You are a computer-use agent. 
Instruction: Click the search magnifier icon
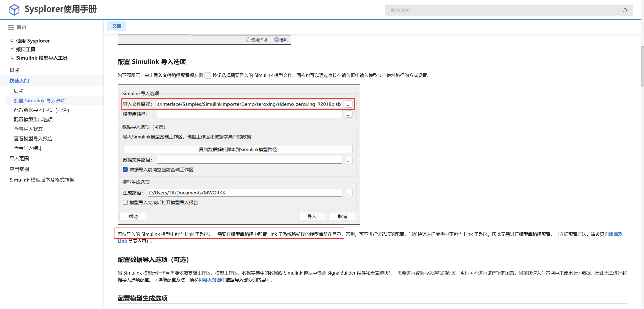625,10
